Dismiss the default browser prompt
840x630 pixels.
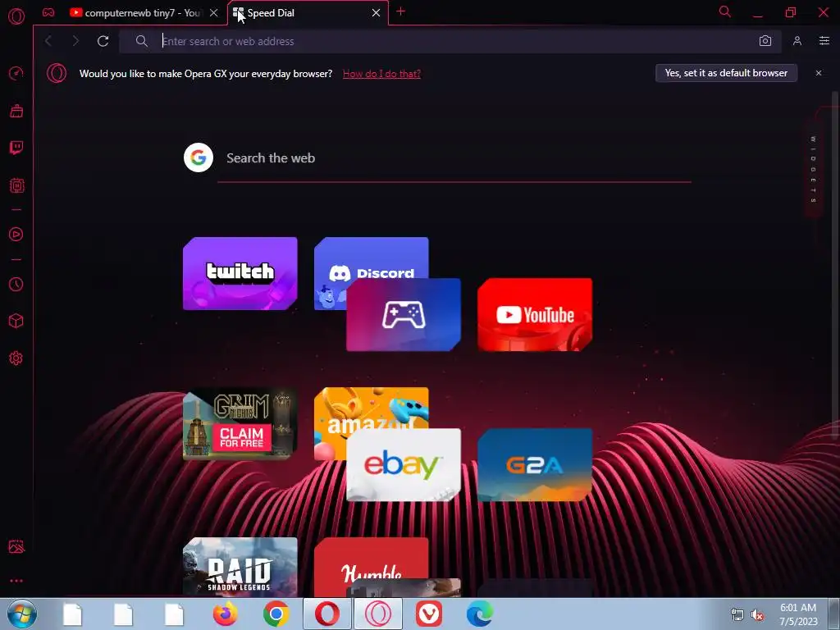[x=819, y=73]
